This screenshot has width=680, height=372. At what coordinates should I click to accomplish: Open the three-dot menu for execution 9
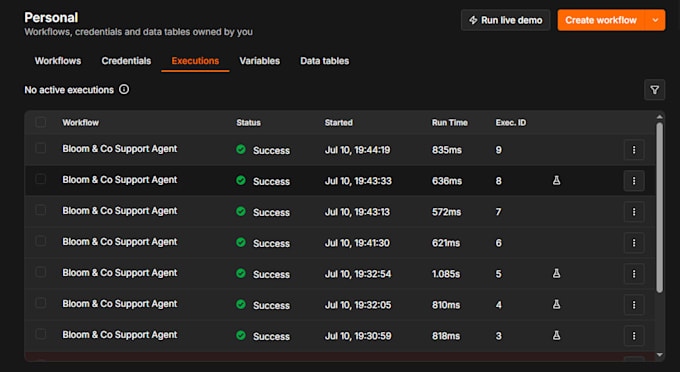[x=634, y=150]
